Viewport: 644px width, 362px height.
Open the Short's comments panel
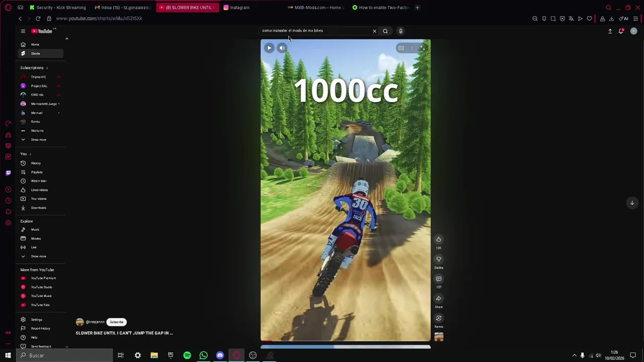tap(439, 279)
